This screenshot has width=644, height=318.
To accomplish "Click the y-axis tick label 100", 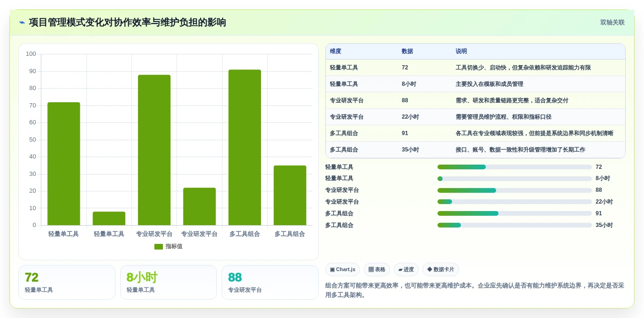I will 31,54.
